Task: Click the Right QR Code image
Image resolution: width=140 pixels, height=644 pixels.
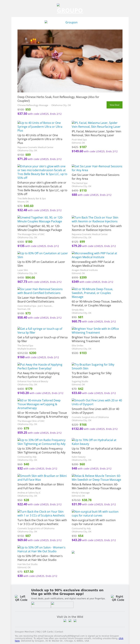Action: click(x=118, y=598)
